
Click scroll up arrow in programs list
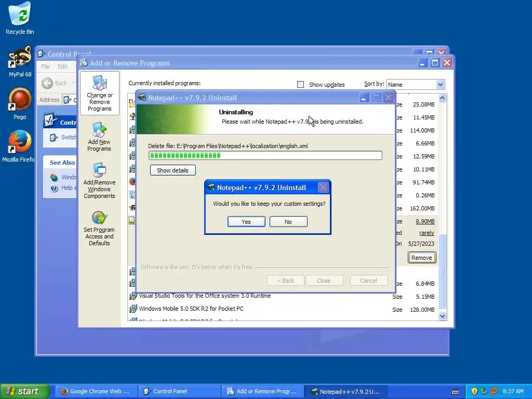click(442, 98)
